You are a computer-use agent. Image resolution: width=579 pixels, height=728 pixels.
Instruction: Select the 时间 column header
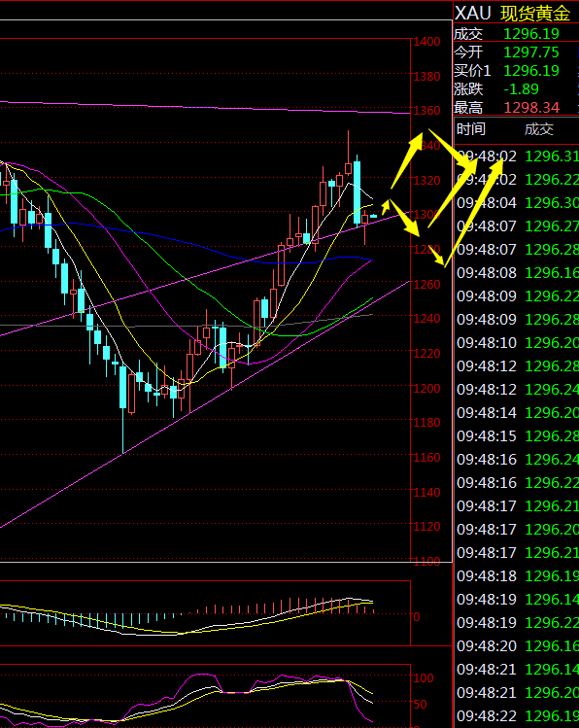point(470,129)
